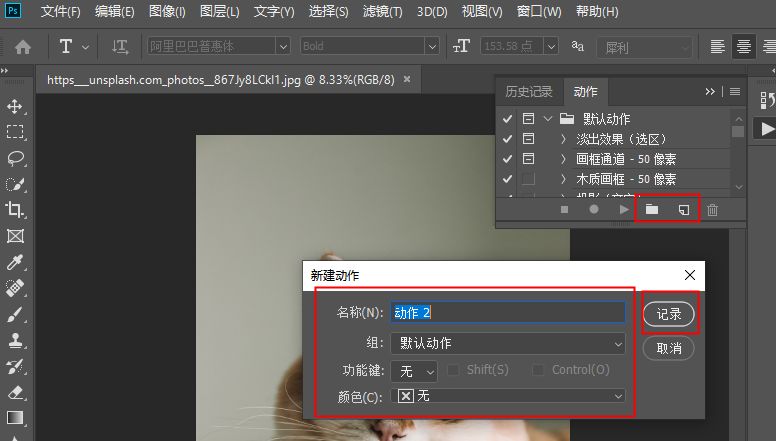Select the Brush tool
Screen dimensions: 776x441
point(14,314)
